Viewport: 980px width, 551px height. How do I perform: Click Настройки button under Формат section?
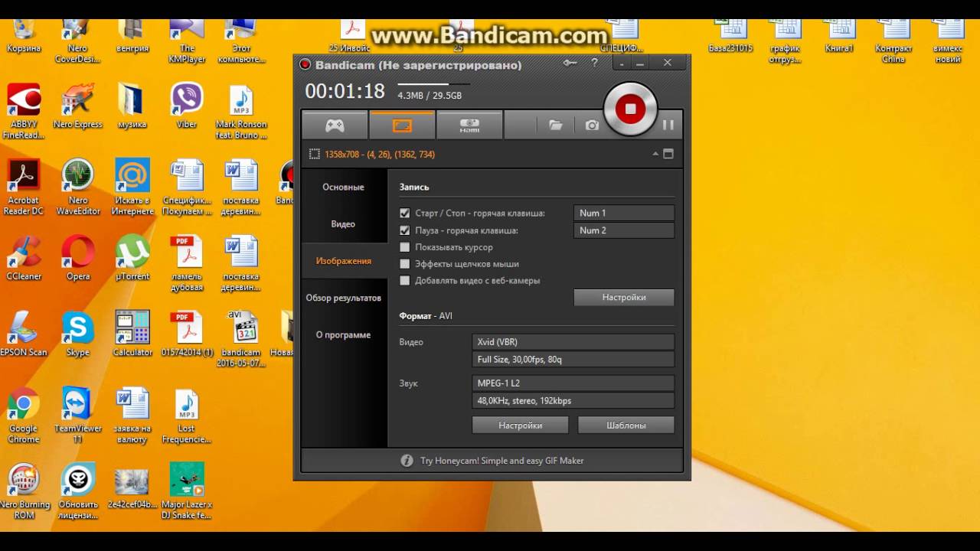tap(521, 425)
